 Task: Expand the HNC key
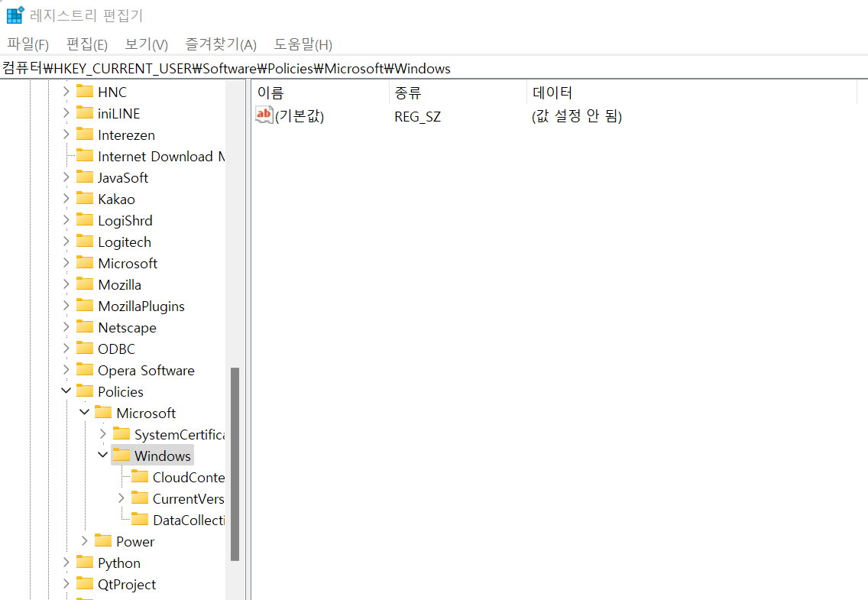[x=66, y=91]
